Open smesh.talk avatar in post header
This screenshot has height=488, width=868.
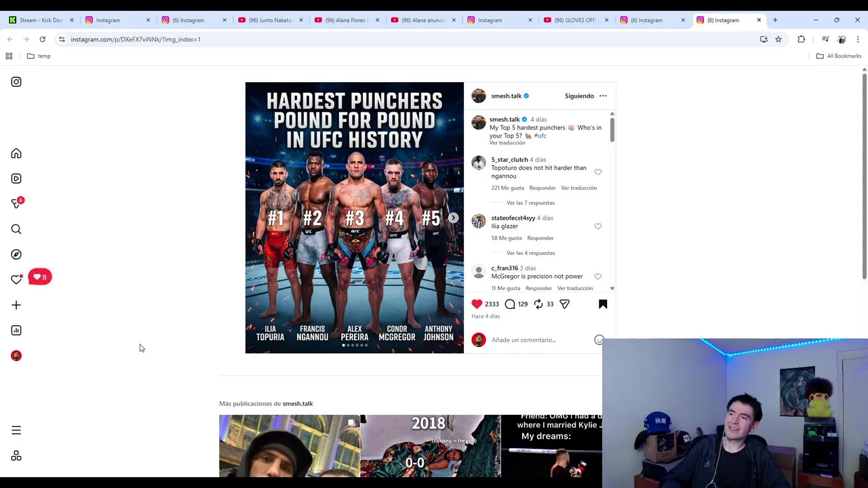(479, 96)
